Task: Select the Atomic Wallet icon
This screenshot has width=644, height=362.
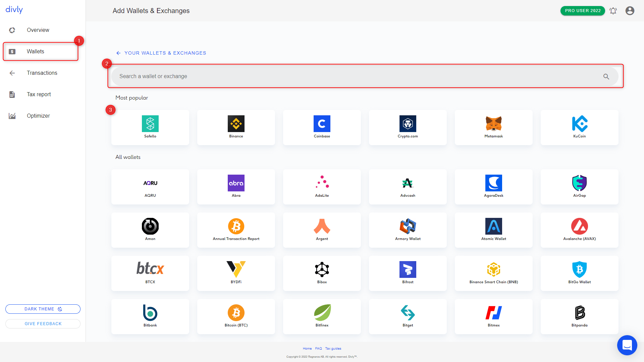Action: (x=494, y=226)
